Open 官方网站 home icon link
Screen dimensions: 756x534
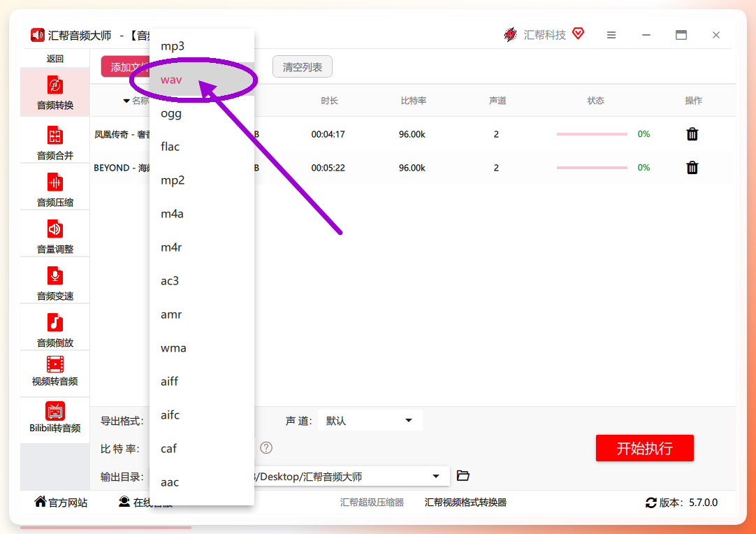pyautogui.click(x=41, y=502)
